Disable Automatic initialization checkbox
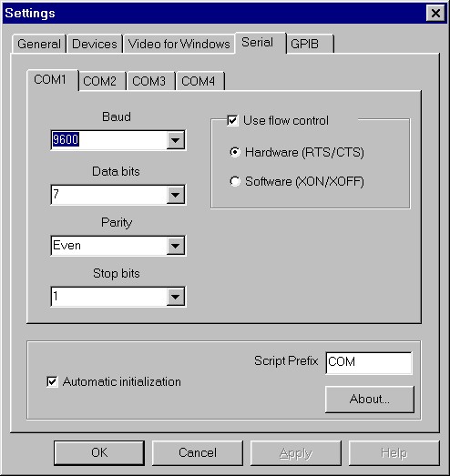This screenshot has width=450, height=476. click(x=52, y=381)
